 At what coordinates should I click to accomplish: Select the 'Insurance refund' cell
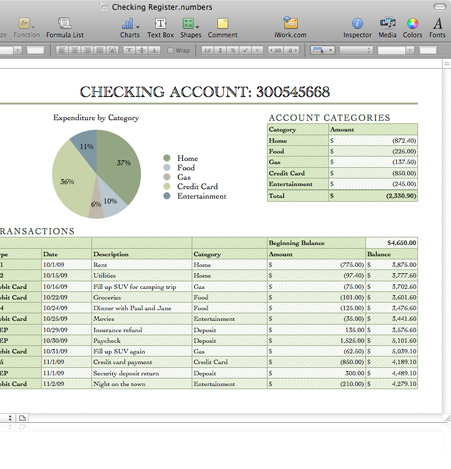[142, 330]
